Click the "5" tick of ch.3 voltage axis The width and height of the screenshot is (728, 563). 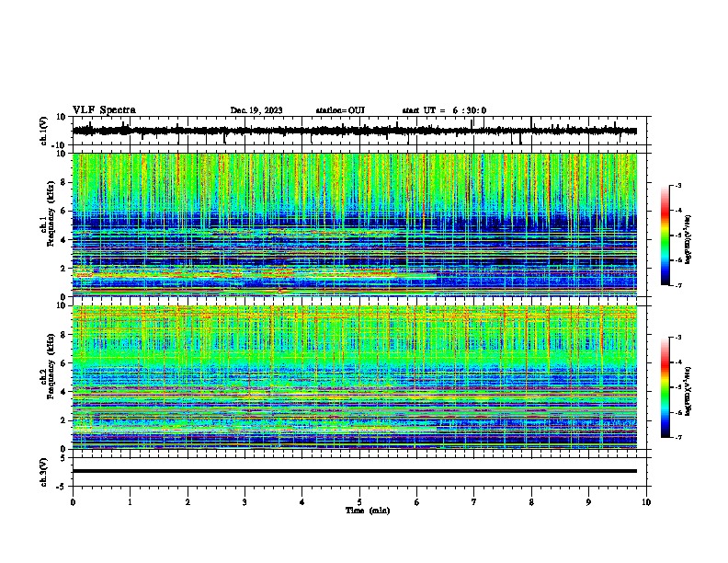click(63, 458)
